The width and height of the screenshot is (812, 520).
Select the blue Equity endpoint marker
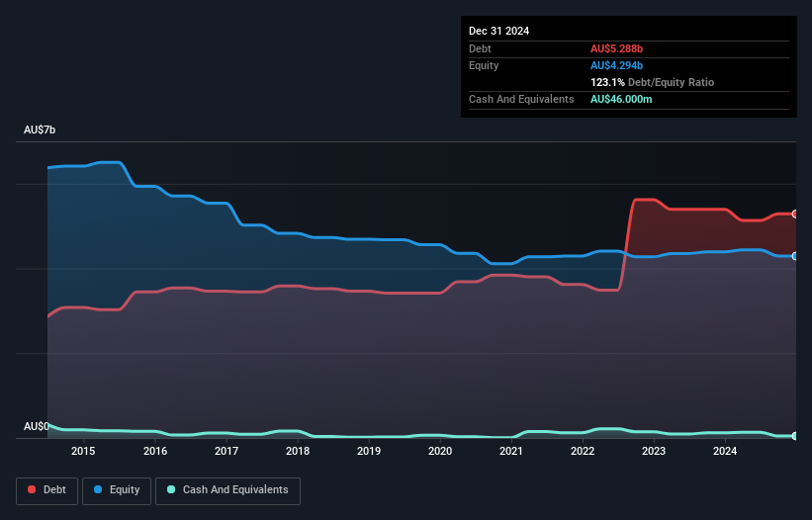point(795,256)
